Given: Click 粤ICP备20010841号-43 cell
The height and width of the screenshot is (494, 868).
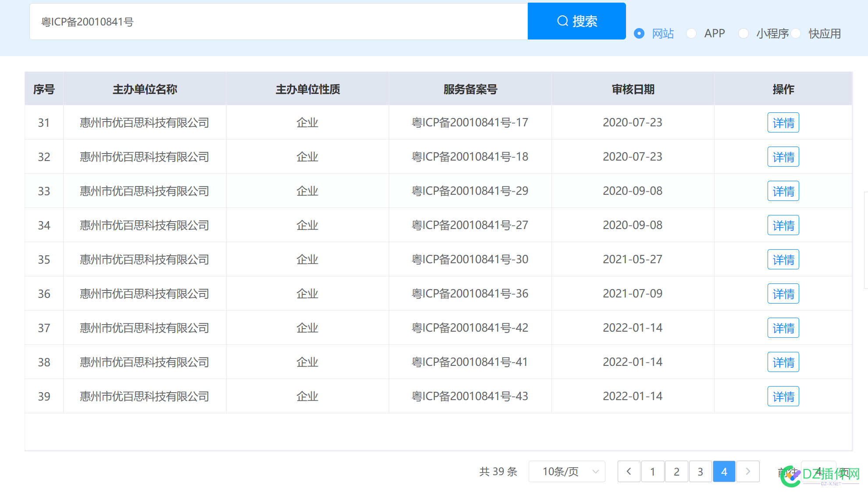Looking at the screenshot, I should coord(470,396).
